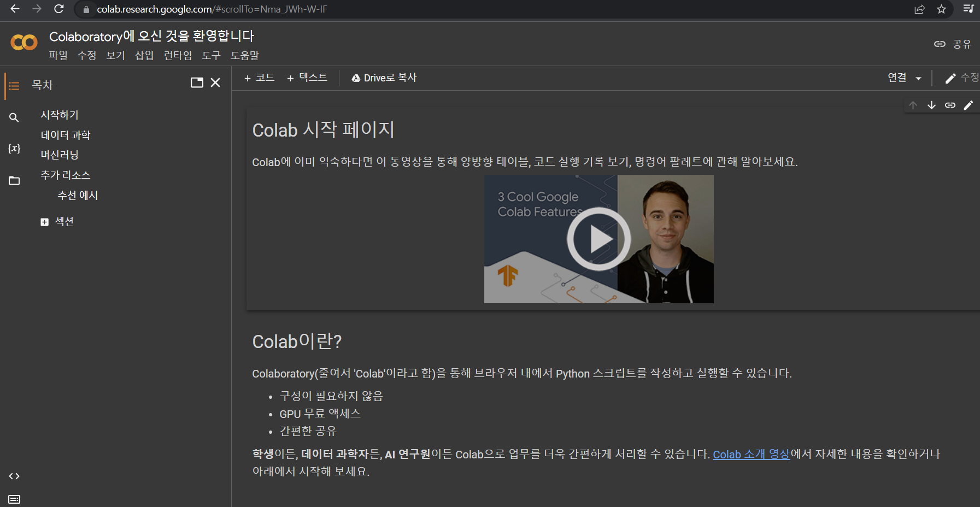Image resolution: width=980 pixels, height=507 pixels.
Task: Open the files folder icon in sidebar
Action: click(14, 180)
